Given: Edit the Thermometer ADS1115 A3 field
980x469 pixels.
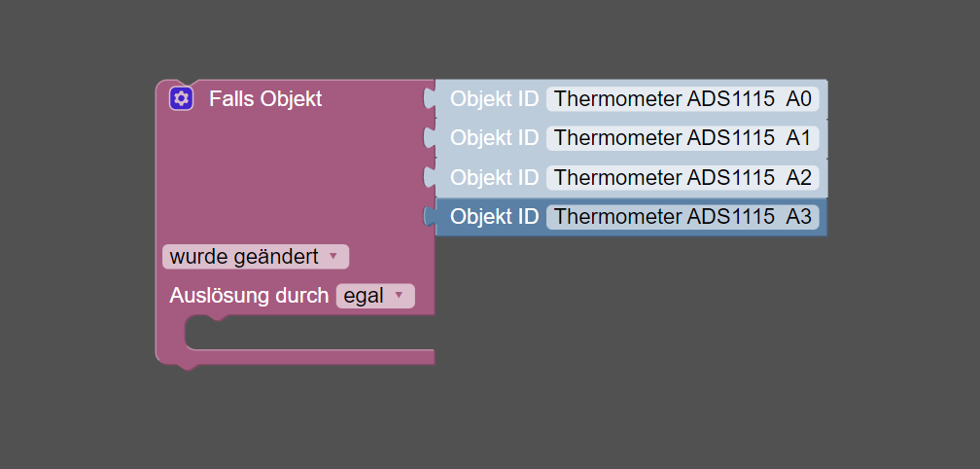Looking at the screenshot, I should click(682, 216).
